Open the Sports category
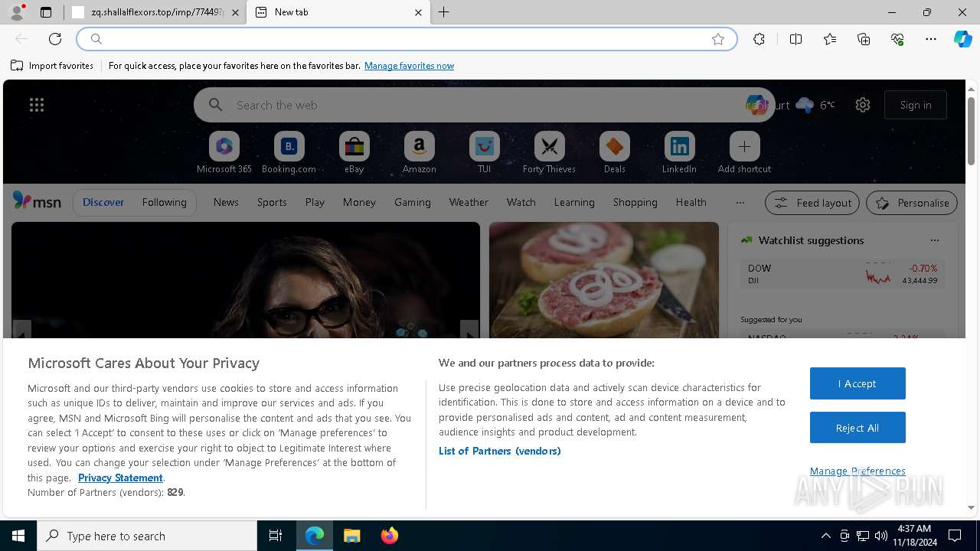The image size is (980, 551). pos(272,202)
